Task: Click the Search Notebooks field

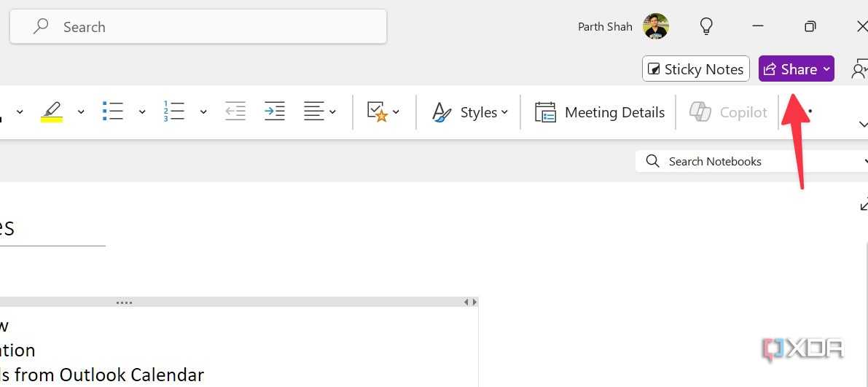Action: pyautogui.click(x=751, y=162)
